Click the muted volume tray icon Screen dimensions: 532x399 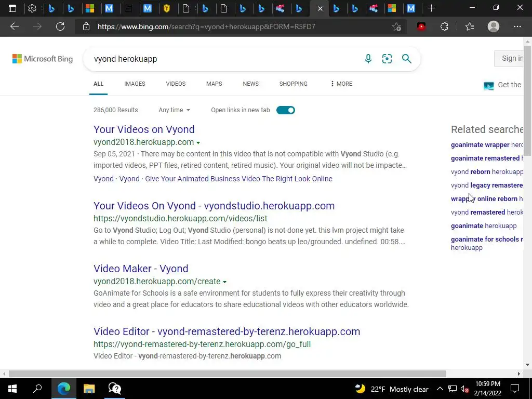(x=465, y=389)
